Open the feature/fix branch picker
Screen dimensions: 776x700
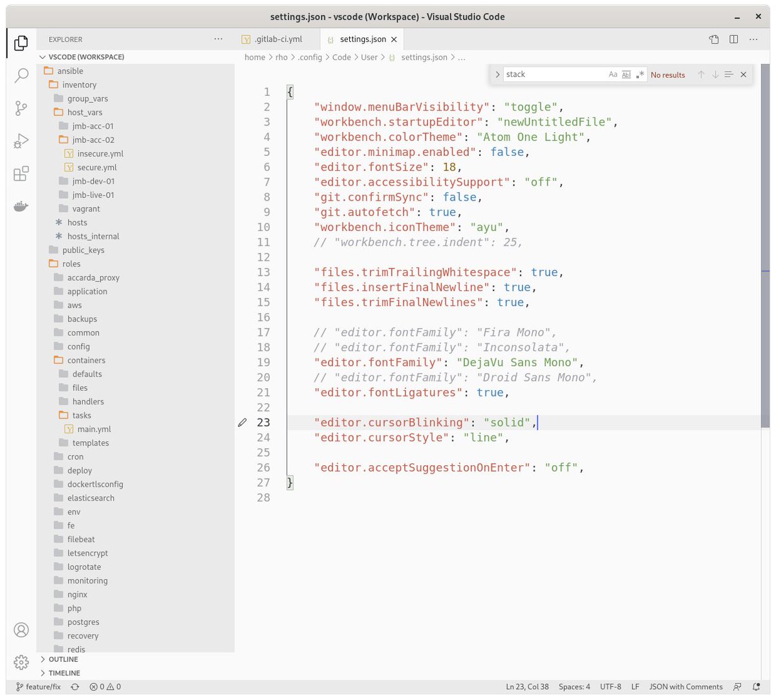point(38,687)
